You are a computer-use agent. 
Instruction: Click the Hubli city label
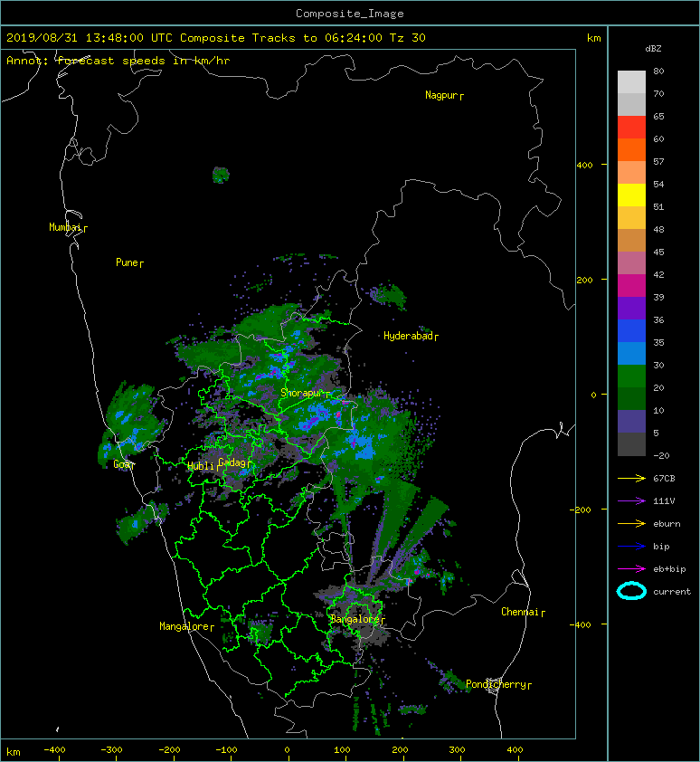coord(201,466)
